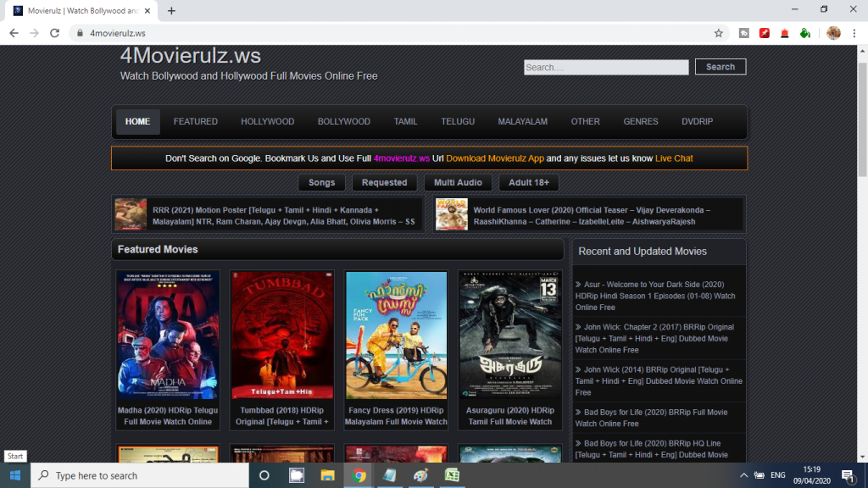Open the Tumbbad (2018) movie poster

click(282, 335)
